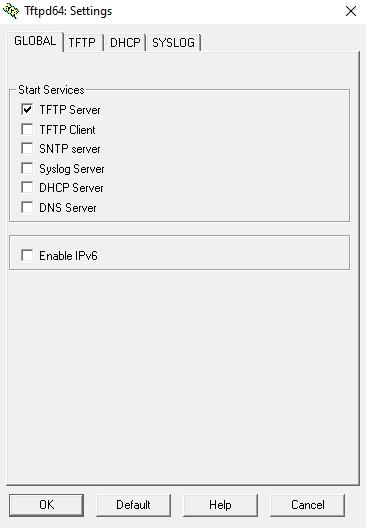The image size is (367, 528).
Task: Enable the Syslog Server service
Action: click(27, 168)
